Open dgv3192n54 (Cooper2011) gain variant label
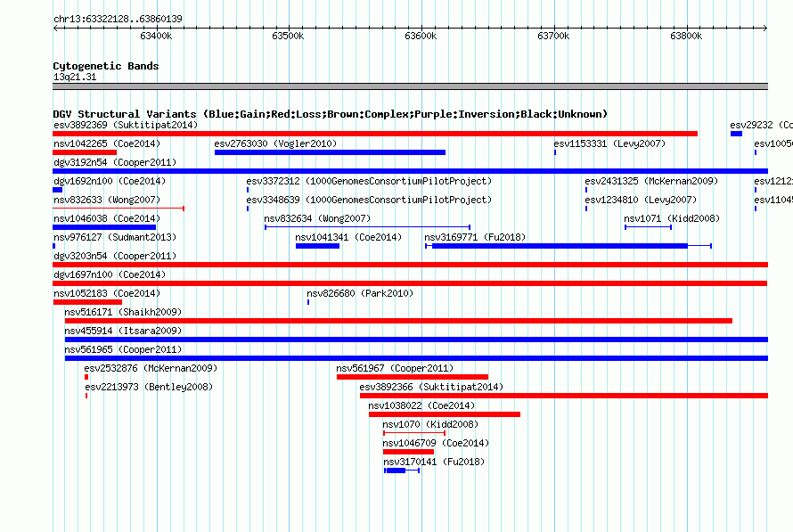Viewport: 793px width, 532px height. [115, 162]
